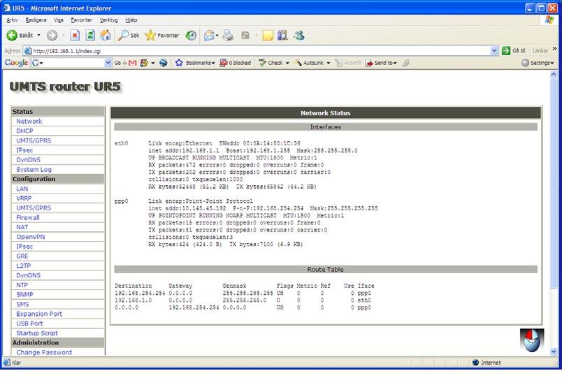Image resolution: width=562 pixels, height=392 pixels.
Task: Open the AutoLink dropdown arrow
Action: click(x=329, y=63)
